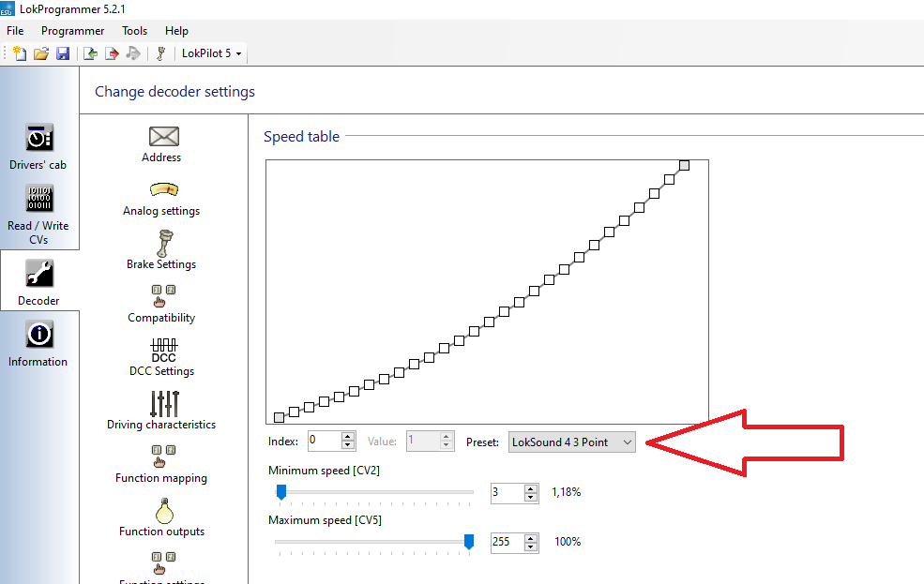Open the Drivers' cab panel
924x584 pixels.
coord(38,147)
